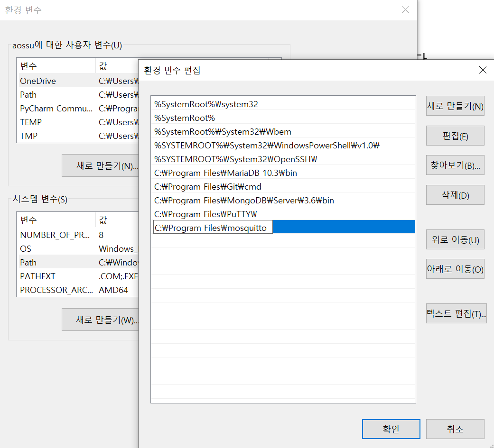The height and width of the screenshot is (448, 494).
Task: Select the TEMP user variable row
Action: coord(79,122)
